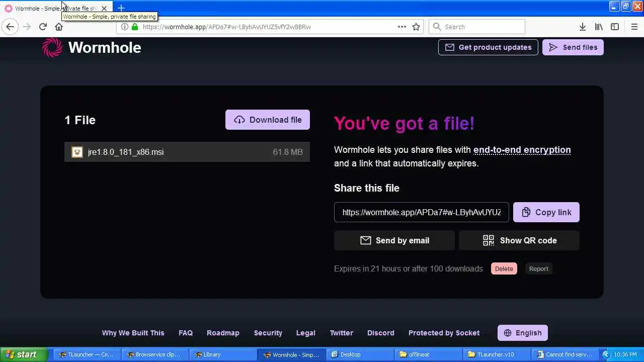Show site information icon in address bar
Image resolution: width=644 pixels, height=362 pixels.
[125, 27]
